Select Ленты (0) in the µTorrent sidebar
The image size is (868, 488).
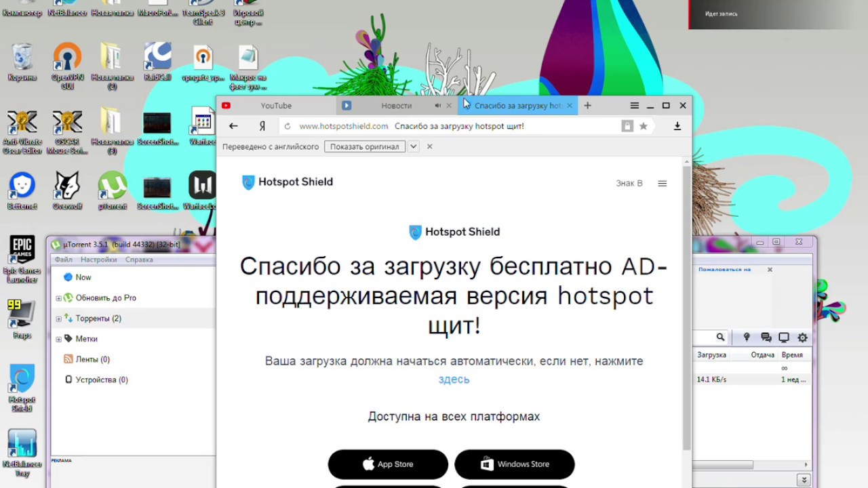[x=93, y=359]
